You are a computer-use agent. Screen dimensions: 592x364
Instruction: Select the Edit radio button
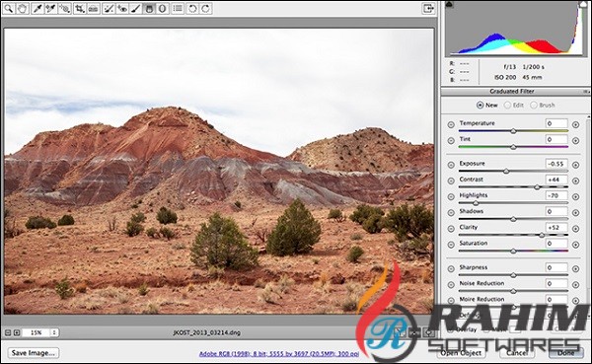coord(507,105)
